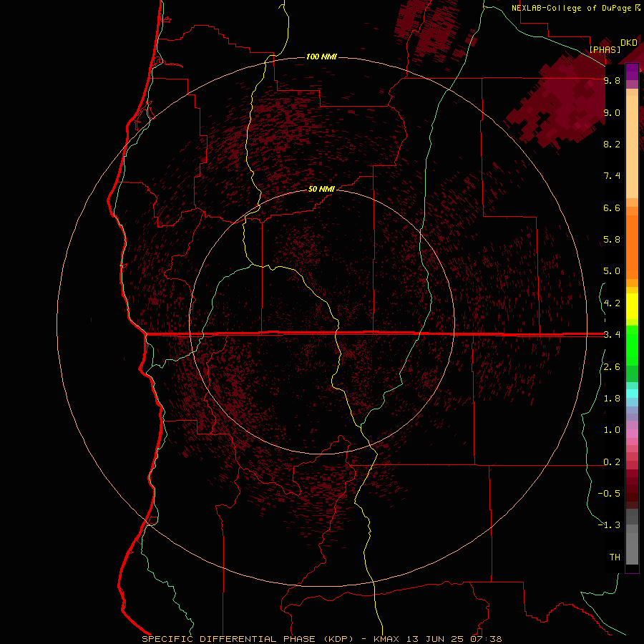
Task: Click the KMAX radar site identifier
Action: pyautogui.click(x=386, y=639)
